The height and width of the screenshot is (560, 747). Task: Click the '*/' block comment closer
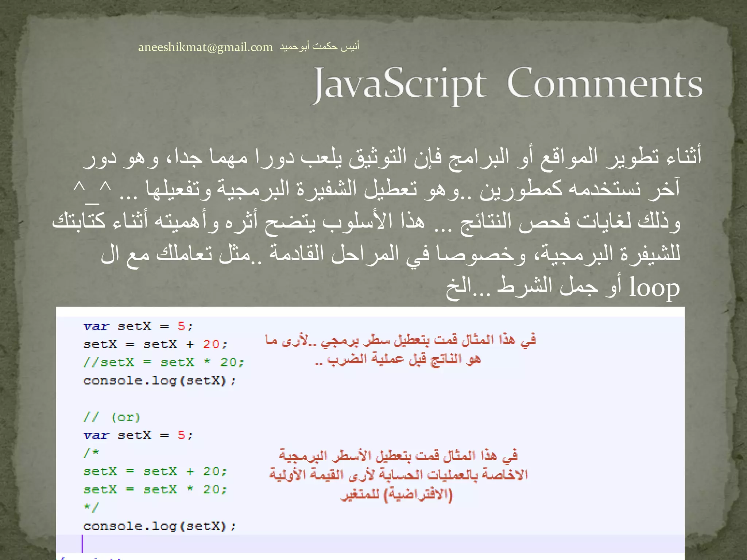pyautogui.click(x=91, y=507)
